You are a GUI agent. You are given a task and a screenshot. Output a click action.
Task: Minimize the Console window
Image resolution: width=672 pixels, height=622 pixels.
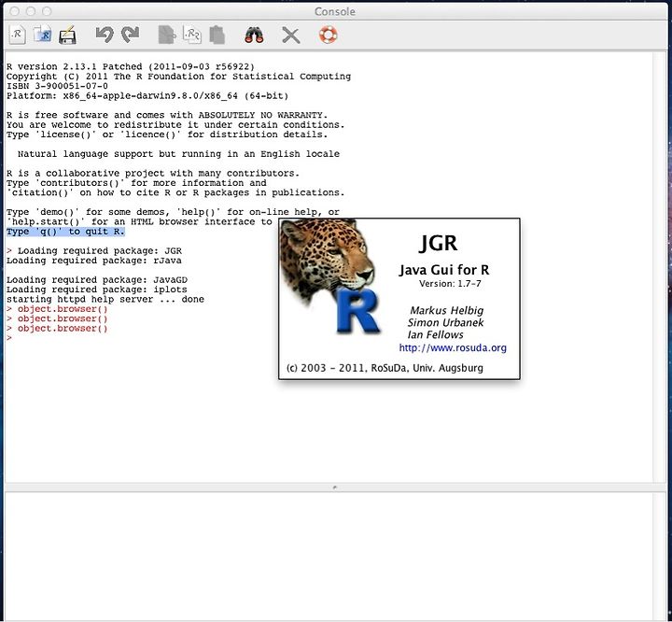pos(31,11)
